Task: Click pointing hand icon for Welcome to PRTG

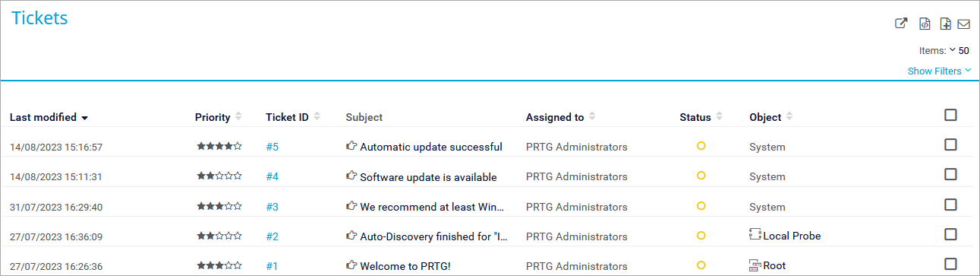Action: pyautogui.click(x=351, y=265)
